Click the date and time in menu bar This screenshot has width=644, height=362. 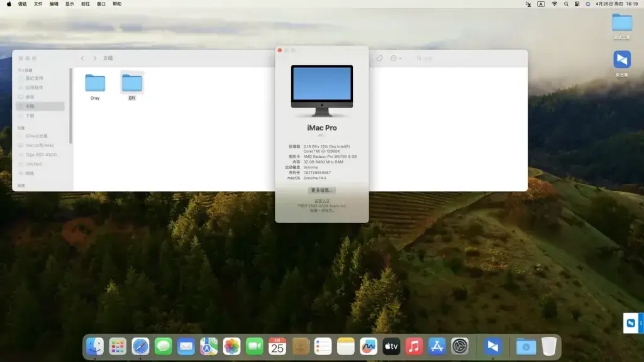pyautogui.click(x=616, y=4)
